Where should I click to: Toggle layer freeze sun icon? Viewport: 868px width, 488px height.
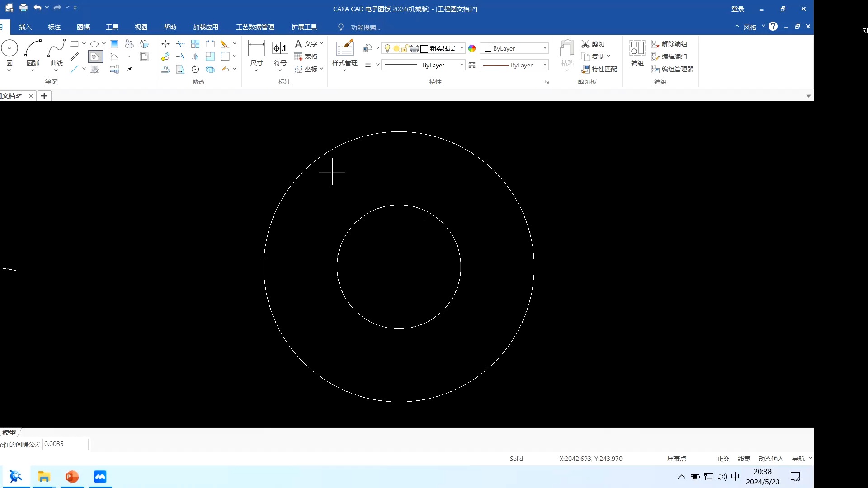396,48
